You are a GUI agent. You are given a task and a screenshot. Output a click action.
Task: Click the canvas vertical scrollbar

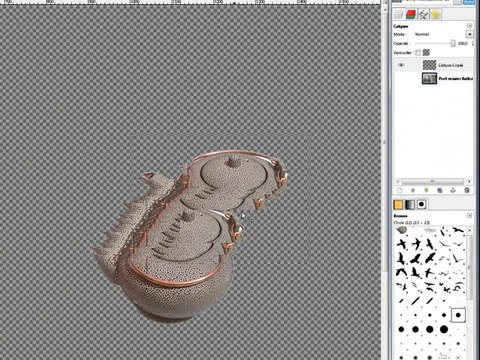(x=385, y=143)
